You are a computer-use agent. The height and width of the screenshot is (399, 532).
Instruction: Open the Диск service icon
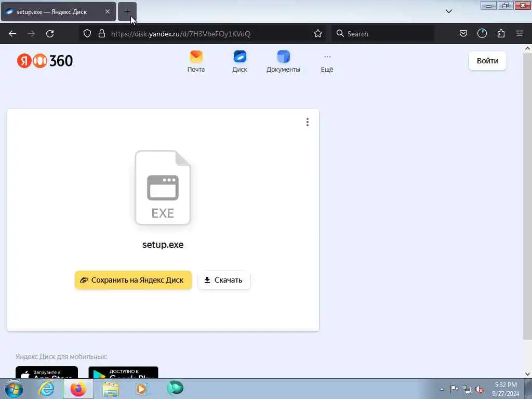point(240,61)
